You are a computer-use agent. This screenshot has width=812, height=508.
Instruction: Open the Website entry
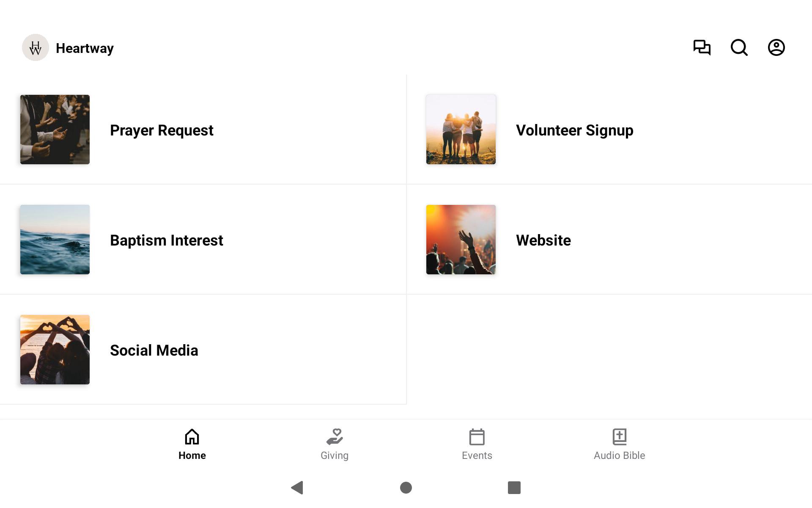pyautogui.click(x=543, y=240)
